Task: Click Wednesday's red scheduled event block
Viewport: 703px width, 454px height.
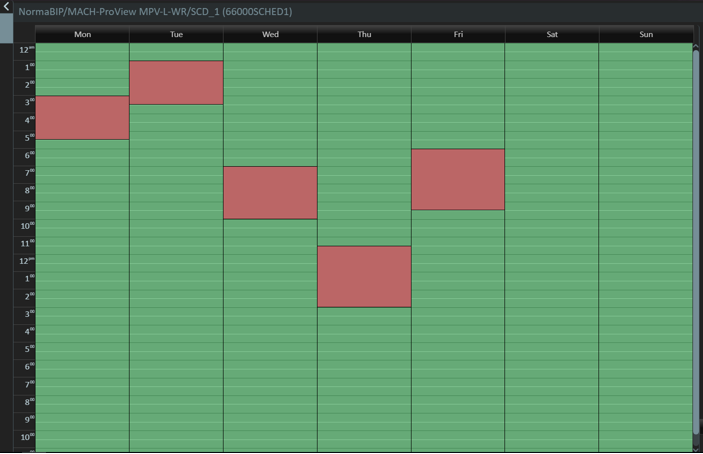Action: click(x=270, y=193)
